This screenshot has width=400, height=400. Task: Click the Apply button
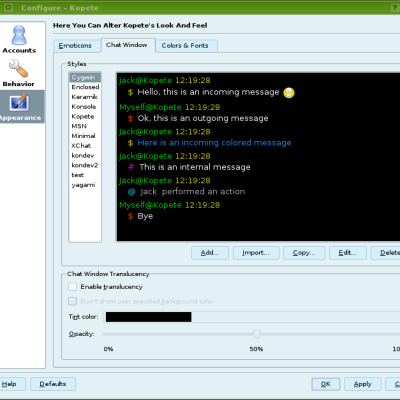pos(363,384)
